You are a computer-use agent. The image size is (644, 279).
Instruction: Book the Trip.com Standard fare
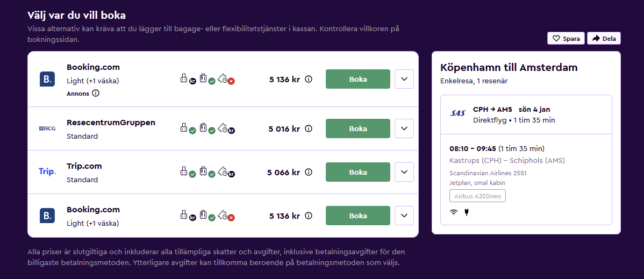357,172
